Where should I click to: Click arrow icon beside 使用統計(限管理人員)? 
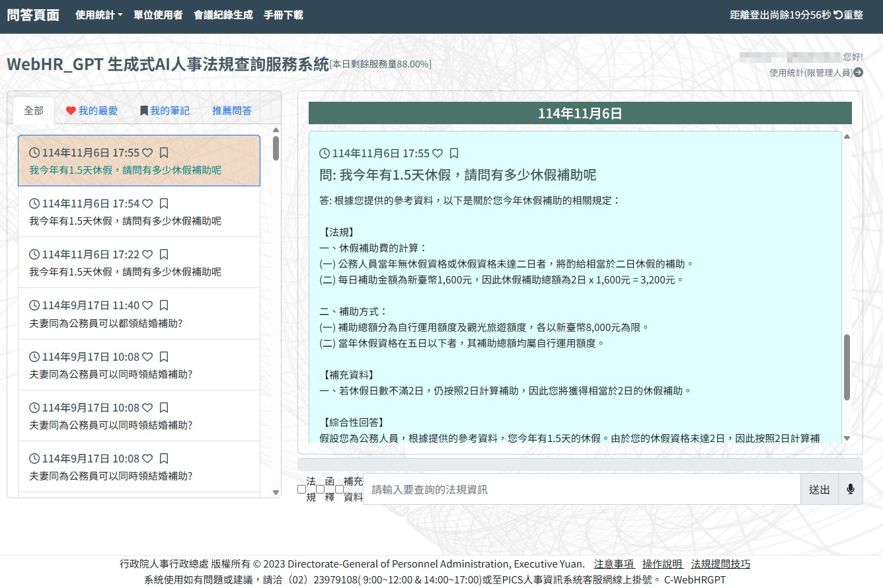(x=858, y=73)
